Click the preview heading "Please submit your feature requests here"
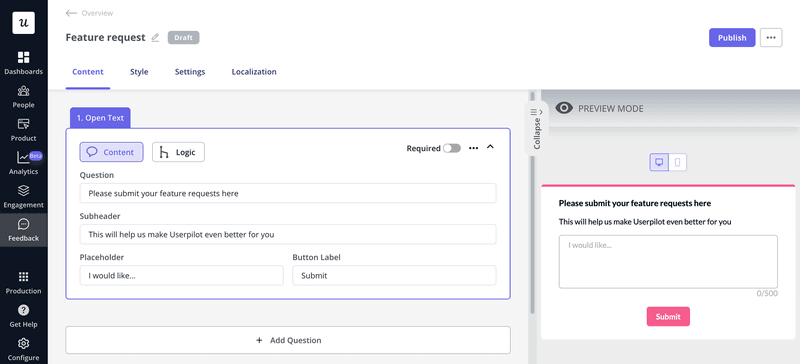 [x=635, y=203]
